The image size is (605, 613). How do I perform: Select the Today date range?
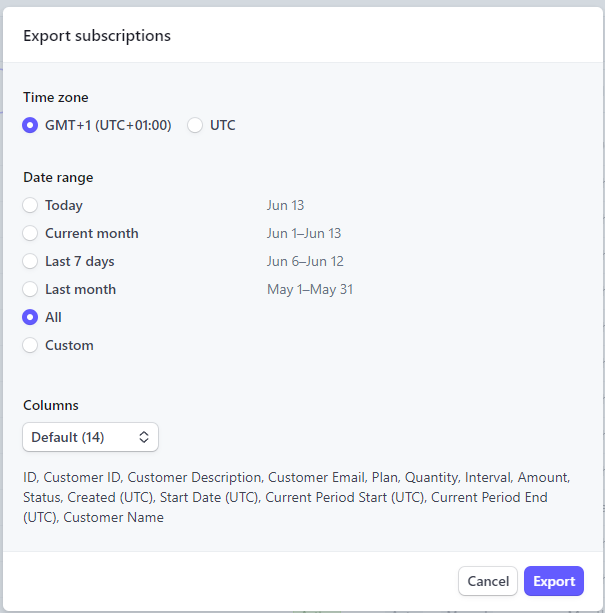pyautogui.click(x=31, y=205)
